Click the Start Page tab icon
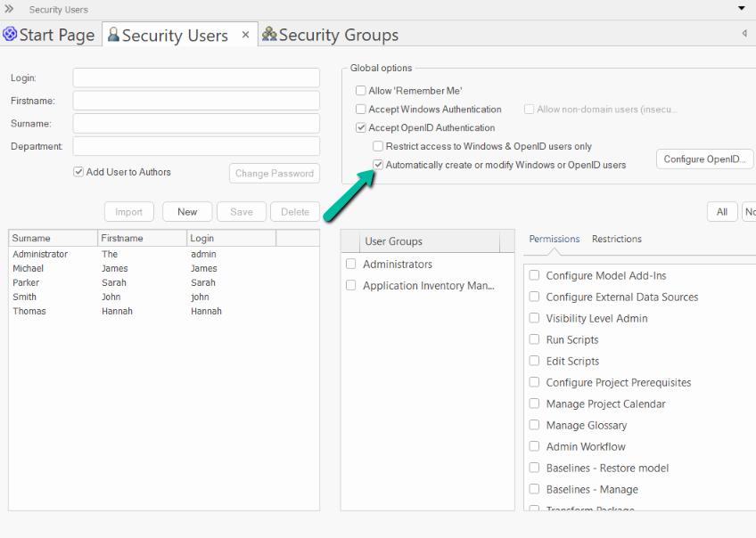 click(x=10, y=34)
